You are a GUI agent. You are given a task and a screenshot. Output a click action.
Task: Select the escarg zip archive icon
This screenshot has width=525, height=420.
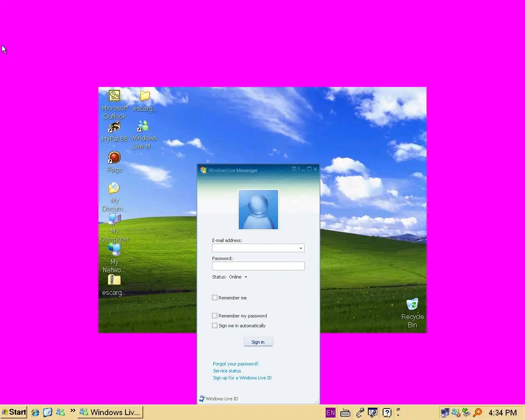coord(114,280)
